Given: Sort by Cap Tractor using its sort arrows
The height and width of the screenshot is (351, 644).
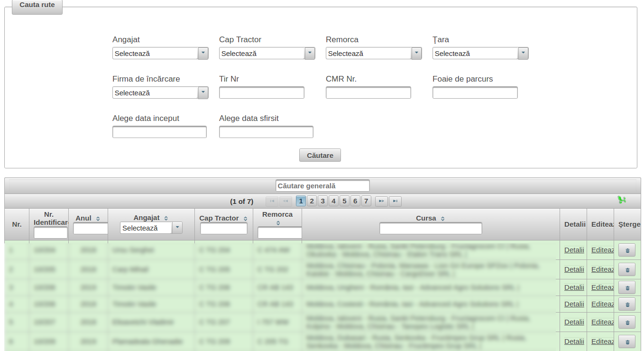Looking at the screenshot, I should point(245,219).
